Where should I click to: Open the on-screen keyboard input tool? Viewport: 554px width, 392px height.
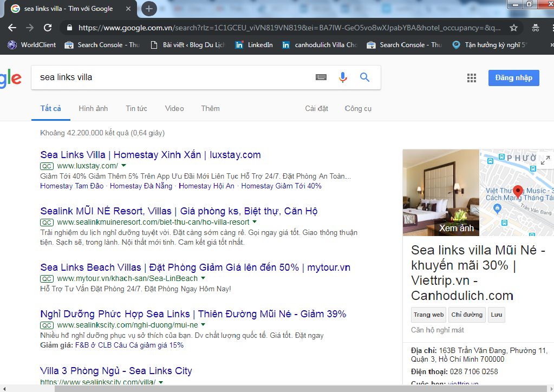point(321,77)
